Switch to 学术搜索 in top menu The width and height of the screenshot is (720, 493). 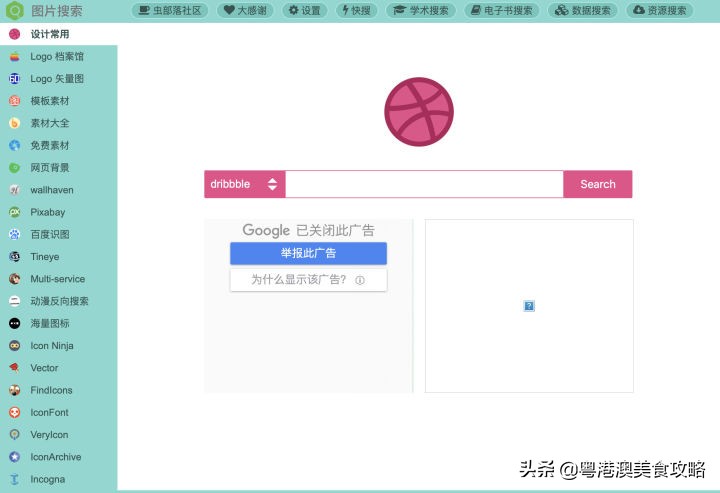[x=421, y=10]
